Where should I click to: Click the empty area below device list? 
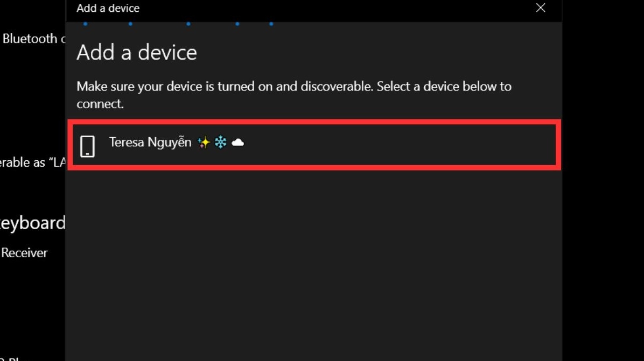[x=312, y=258]
